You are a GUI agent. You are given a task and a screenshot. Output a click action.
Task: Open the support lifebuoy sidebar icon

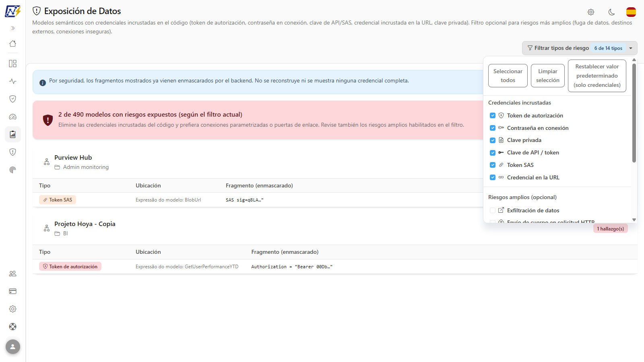[x=13, y=327]
